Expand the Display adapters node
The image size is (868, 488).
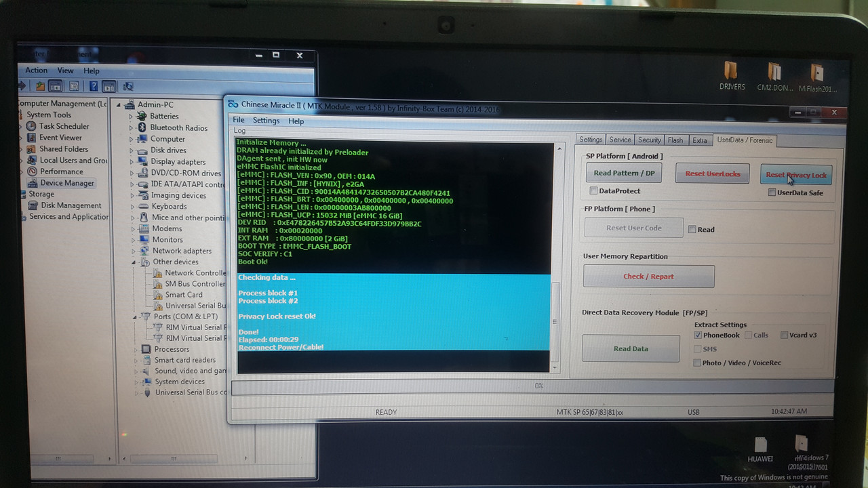point(132,161)
